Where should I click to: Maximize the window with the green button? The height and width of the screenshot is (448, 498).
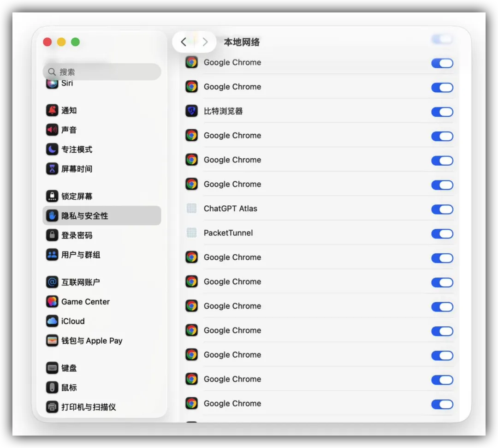75,42
